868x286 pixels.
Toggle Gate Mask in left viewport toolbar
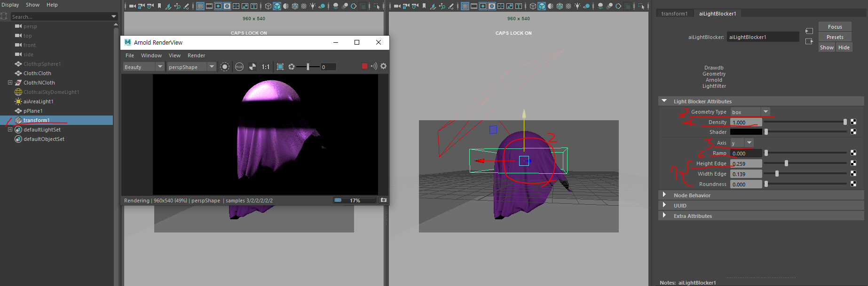[227, 6]
